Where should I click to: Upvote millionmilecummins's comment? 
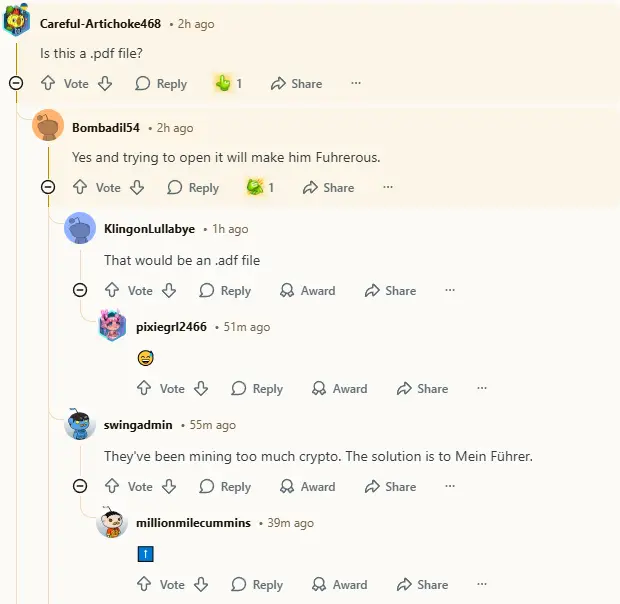click(x=144, y=585)
